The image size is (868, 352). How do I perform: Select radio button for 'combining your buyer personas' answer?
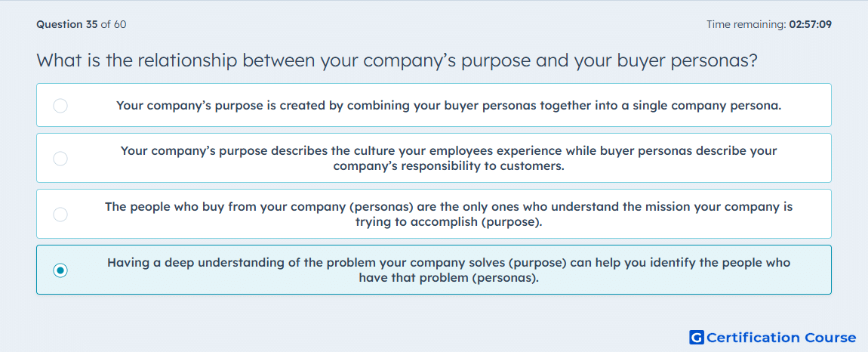tap(60, 105)
